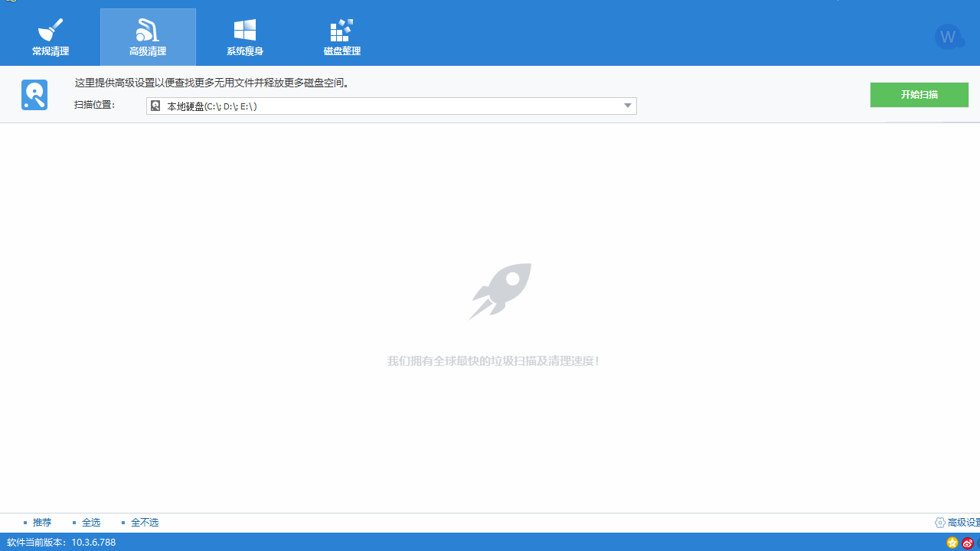Click the 高级清理 faucet icon
Viewport: 980px width, 551px height.
pyautogui.click(x=147, y=29)
